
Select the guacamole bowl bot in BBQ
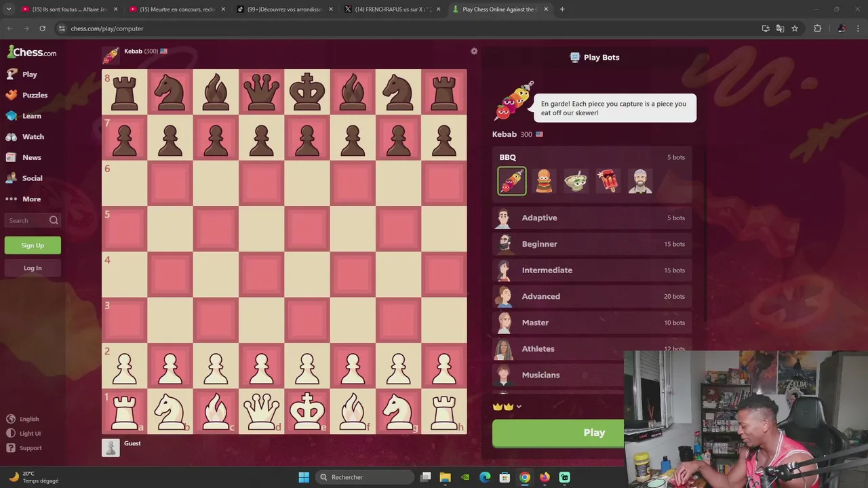coord(576,181)
